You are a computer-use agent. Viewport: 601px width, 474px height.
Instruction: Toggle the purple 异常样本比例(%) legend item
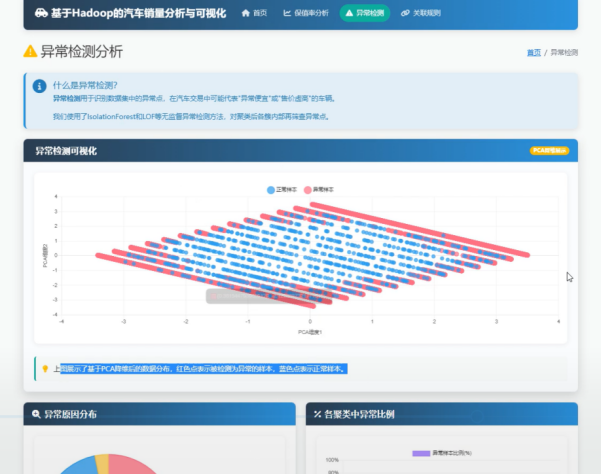click(x=442, y=453)
